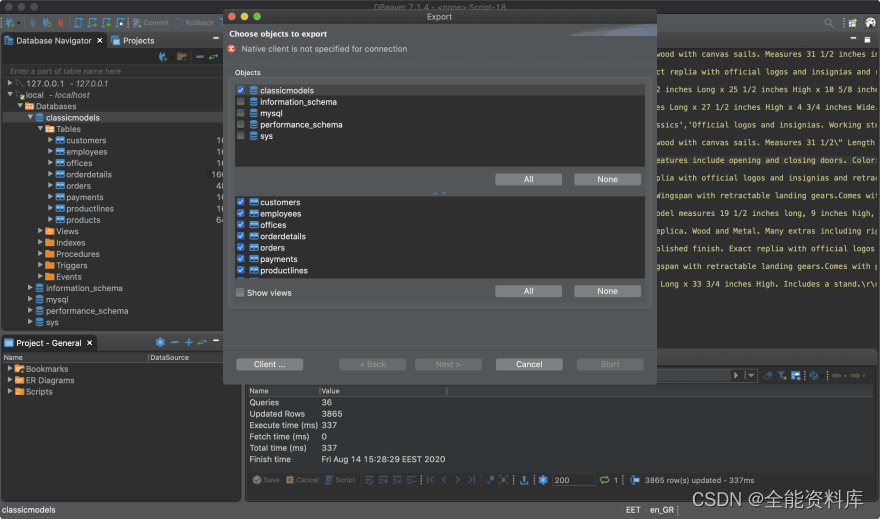880x519 pixels.
Task: Click None button next to Show views
Action: click(x=607, y=291)
